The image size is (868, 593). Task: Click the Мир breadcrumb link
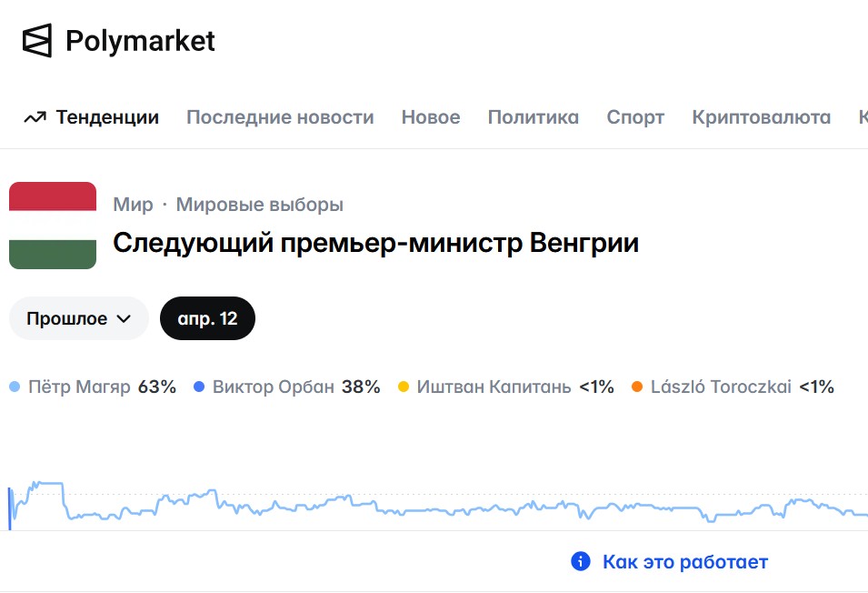click(x=134, y=205)
